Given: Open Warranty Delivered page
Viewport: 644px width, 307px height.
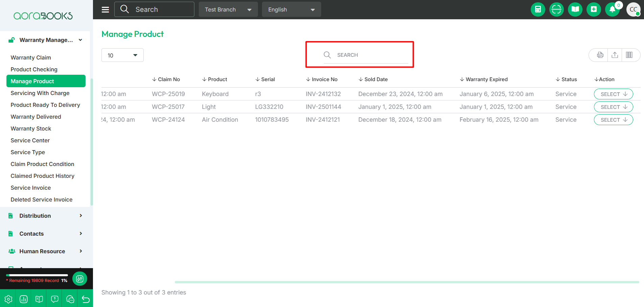Looking at the screenshot, I should 36,117.
